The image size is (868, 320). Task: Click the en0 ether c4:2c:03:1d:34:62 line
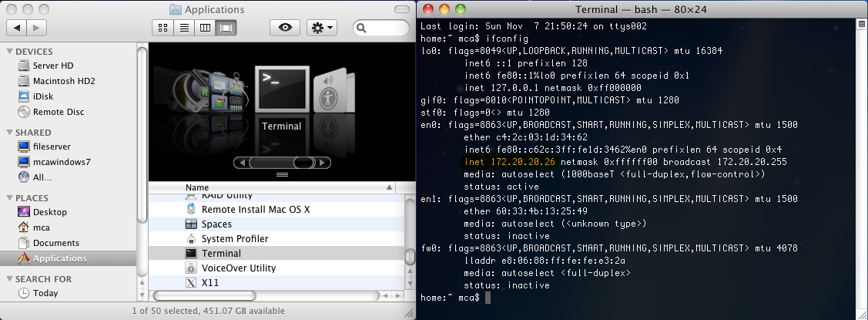pos(525,137)
